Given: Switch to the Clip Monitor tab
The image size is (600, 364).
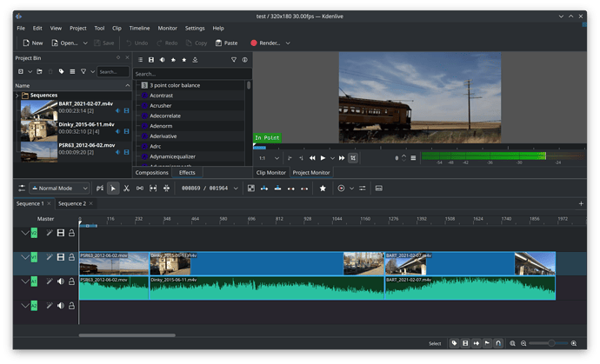Looking at the screenshot, I should pyautogui.click(x=271, y=173).
